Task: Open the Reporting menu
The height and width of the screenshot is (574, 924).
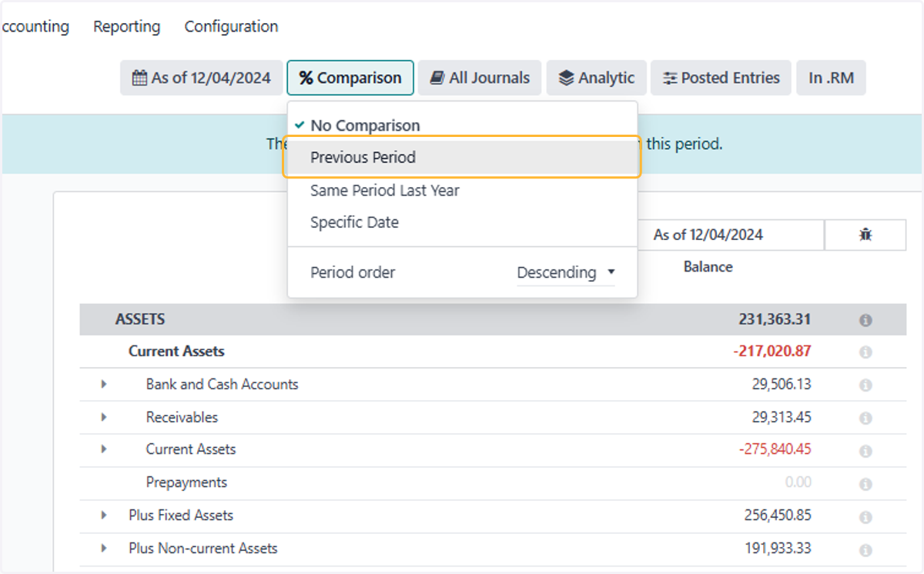Action: point(127,26)
